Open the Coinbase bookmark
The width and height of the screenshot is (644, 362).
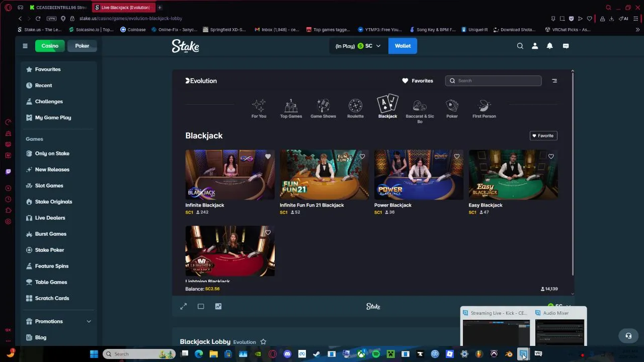[133, 30]
